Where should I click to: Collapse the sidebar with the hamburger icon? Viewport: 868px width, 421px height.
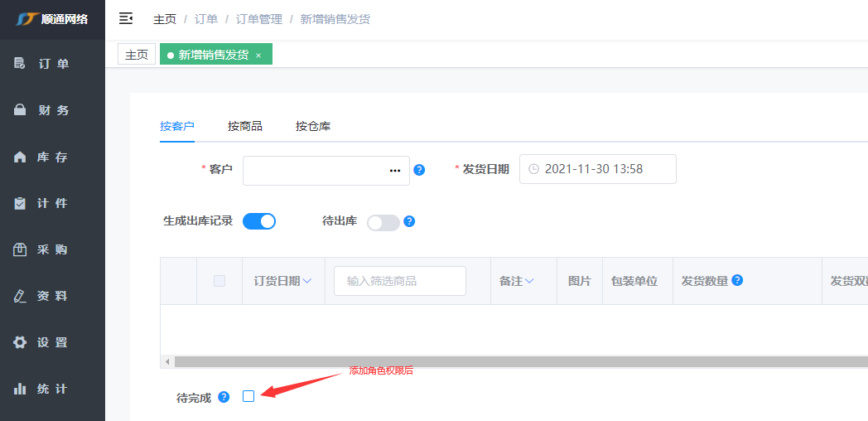coord(126,18)
